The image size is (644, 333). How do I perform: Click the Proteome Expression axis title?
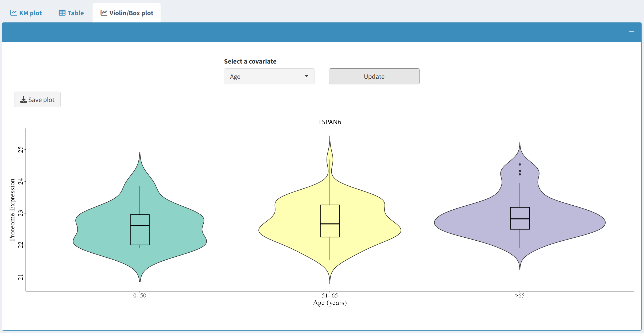coord(12,210)
